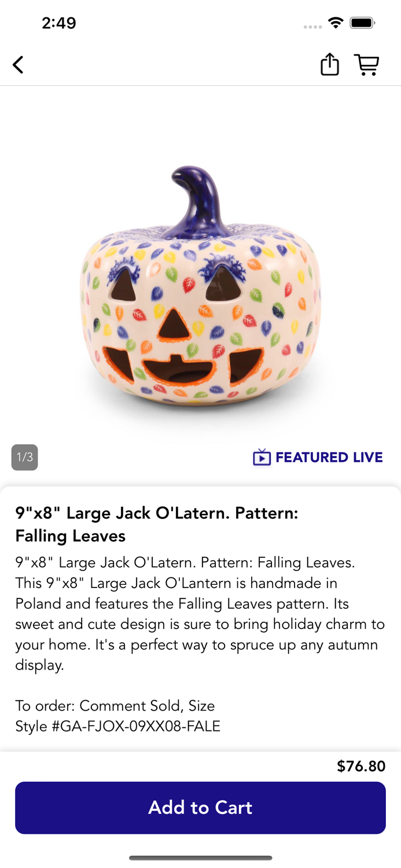Tap the home indicator bar
The image size is (401, 868).
(x=200, y=858)
